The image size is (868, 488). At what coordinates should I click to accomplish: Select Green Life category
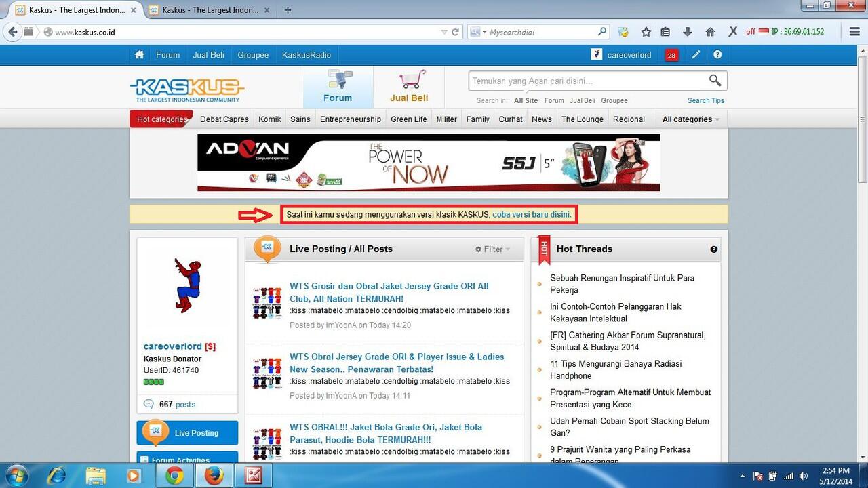pos(409,119)
